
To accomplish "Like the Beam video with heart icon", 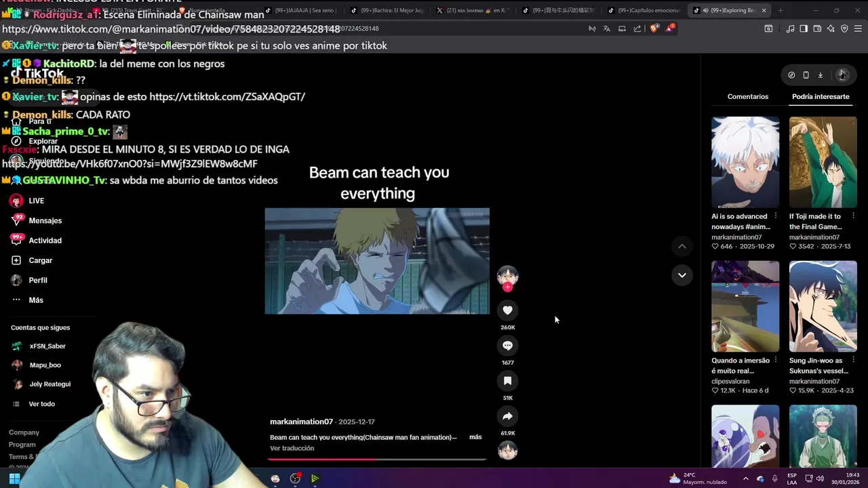I will 507,310.
